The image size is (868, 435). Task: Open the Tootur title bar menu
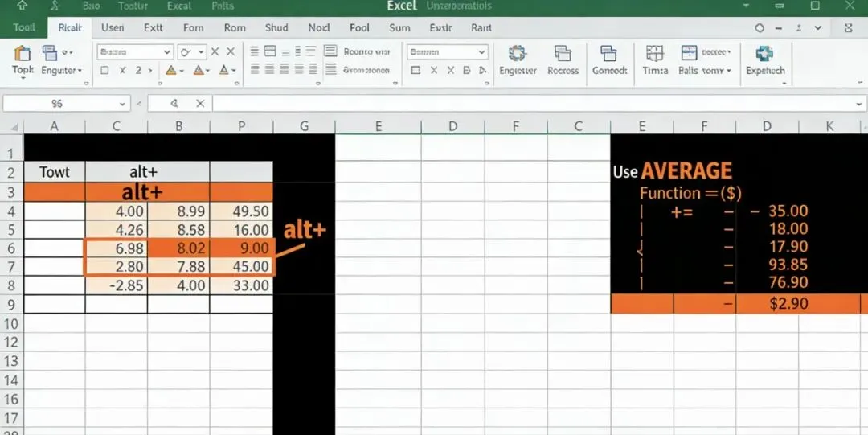(133, 6)
